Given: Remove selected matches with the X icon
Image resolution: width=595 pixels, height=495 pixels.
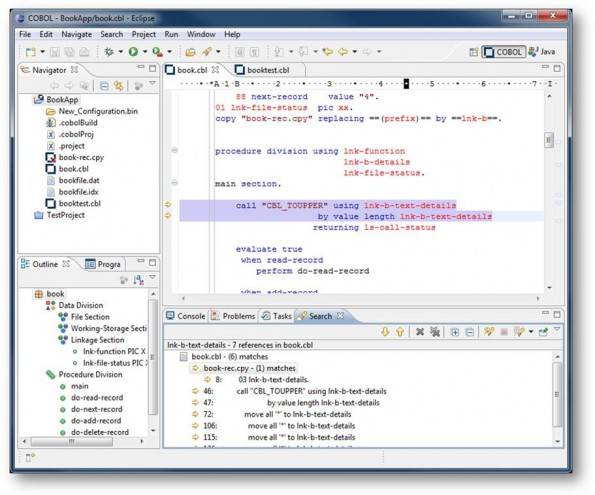Looking at the screenshot, I should pos(420,332).
